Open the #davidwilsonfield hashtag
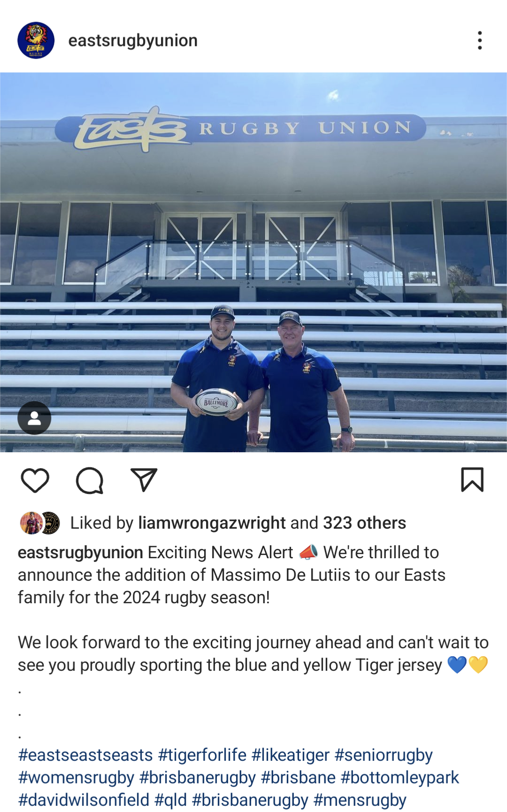This screenshot has height=812, width=507. tap(84, 800)
